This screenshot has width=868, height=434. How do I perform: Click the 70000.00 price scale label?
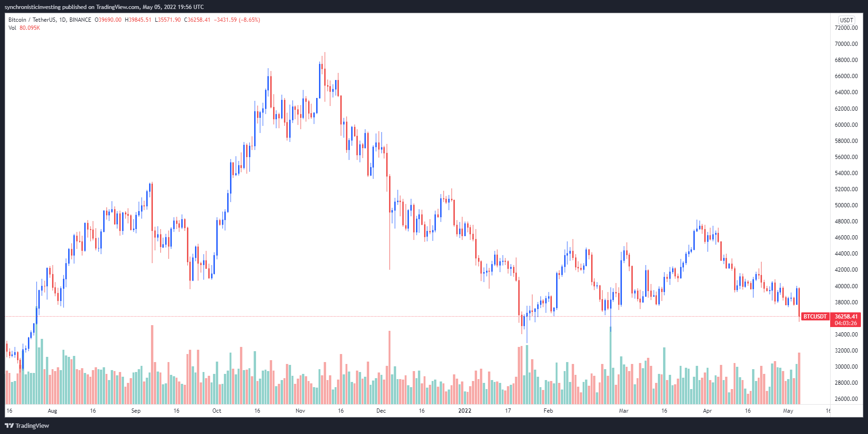tap(846, 44)
